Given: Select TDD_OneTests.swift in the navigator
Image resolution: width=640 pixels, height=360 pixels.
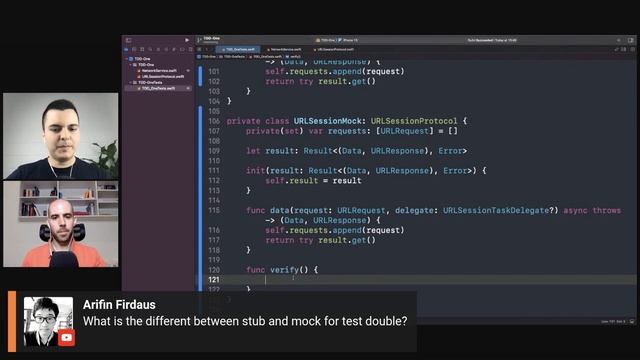Looking at the screenshot, I should point(158,88).
